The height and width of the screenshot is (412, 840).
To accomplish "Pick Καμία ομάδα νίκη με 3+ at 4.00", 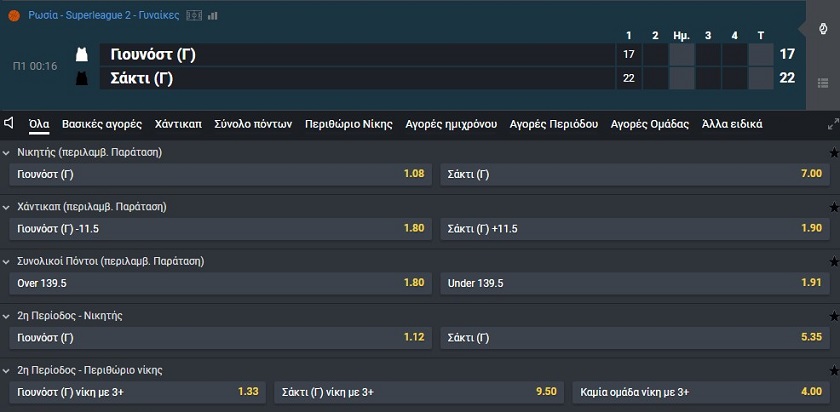I will coord(701,392).
